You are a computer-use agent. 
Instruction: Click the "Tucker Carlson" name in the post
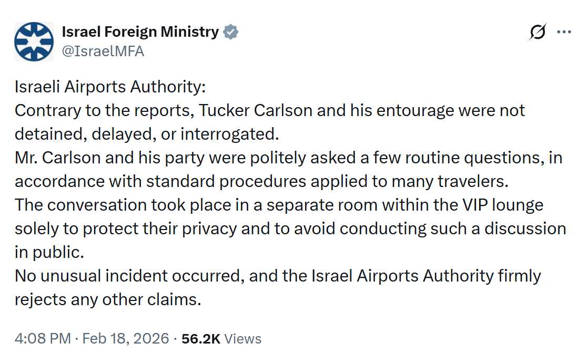tap(271, 110)
